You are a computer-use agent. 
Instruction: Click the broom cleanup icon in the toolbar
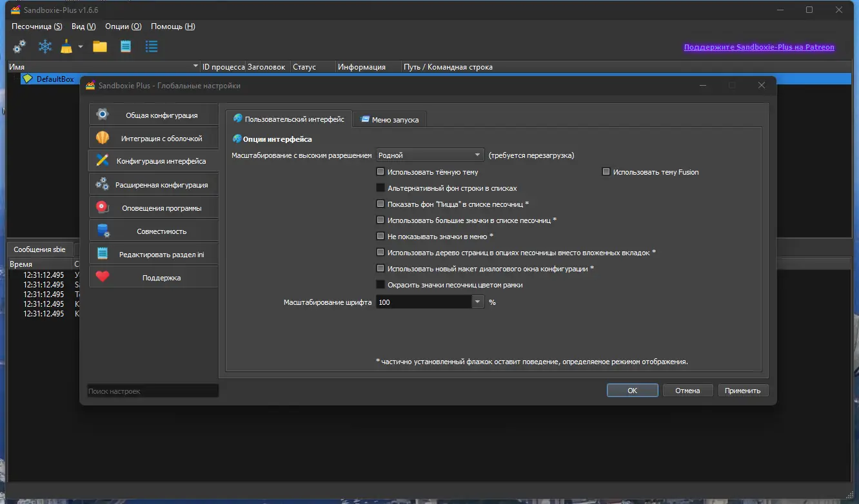(x=66, y=46)
